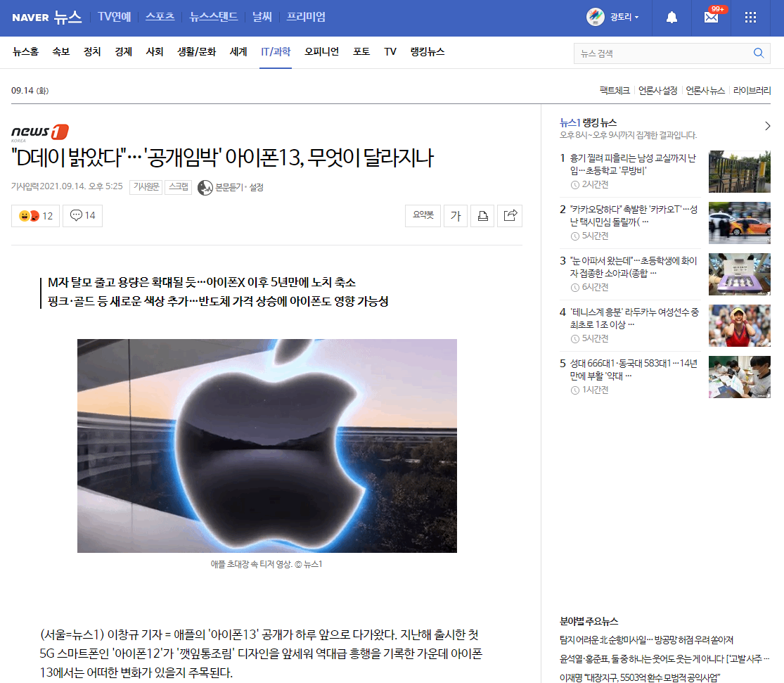Click the font size 가 button
This screenshot has height=683, width=784.
click(456, 216)
